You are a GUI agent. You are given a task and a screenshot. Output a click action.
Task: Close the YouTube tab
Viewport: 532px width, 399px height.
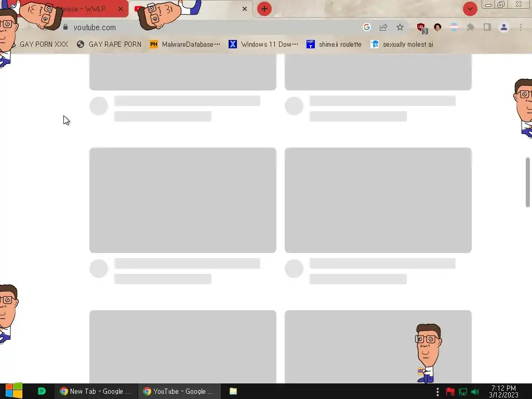point(245,9)
